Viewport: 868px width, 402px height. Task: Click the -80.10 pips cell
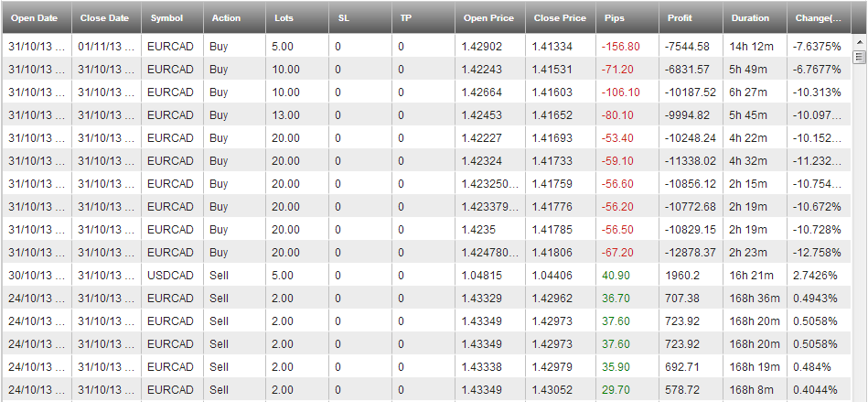[x=617, y=115]
